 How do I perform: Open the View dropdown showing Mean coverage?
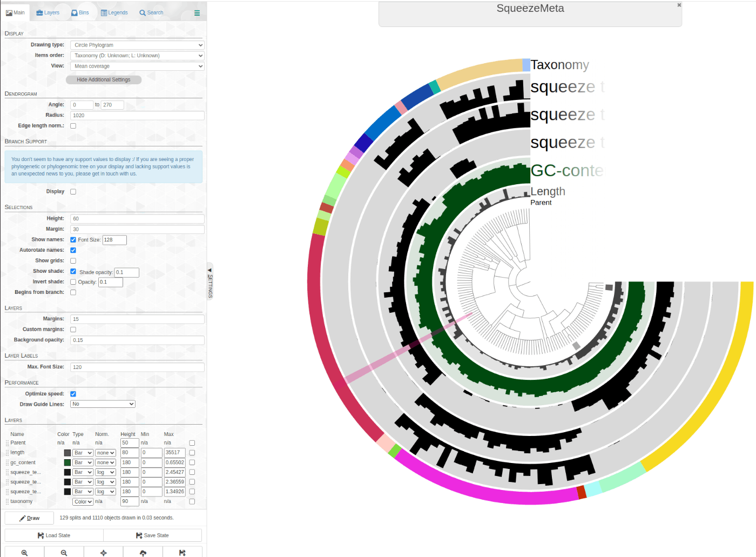137,66
